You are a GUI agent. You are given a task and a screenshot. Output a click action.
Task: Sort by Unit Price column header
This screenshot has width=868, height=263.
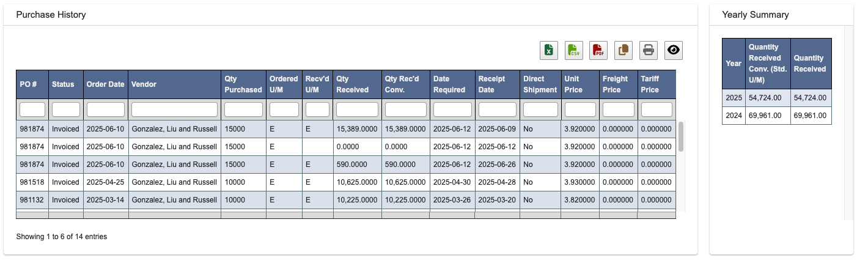click(x=580, y=84)
